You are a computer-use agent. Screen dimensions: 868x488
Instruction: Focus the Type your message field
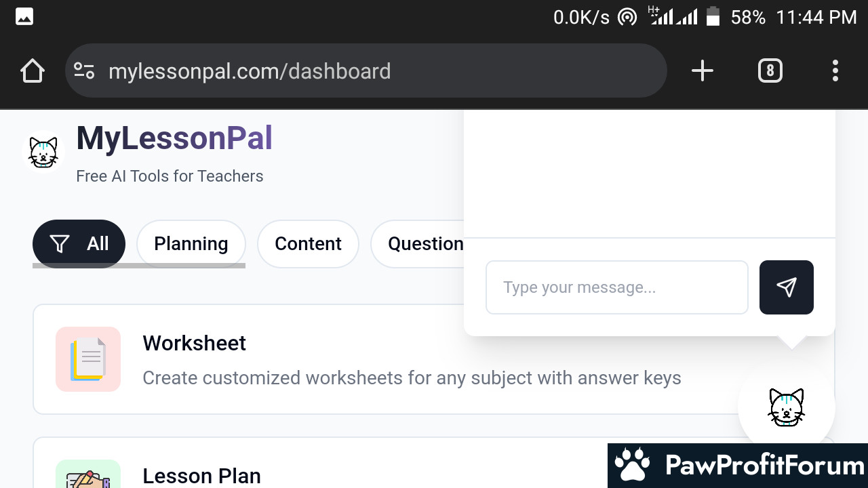tap(617, 287)
